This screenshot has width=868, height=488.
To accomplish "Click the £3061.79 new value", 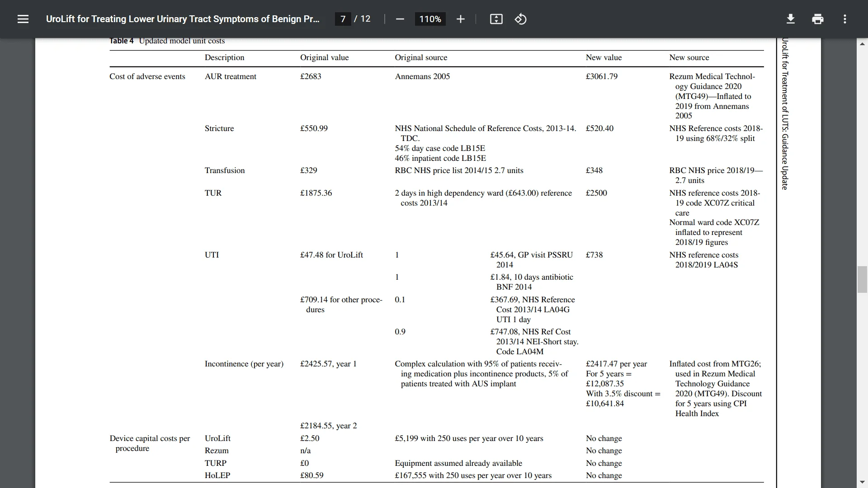I will tap(602, 76).
